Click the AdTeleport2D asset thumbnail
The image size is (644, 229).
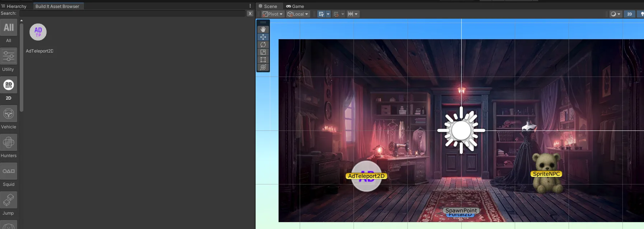click(x=38, y=32)
